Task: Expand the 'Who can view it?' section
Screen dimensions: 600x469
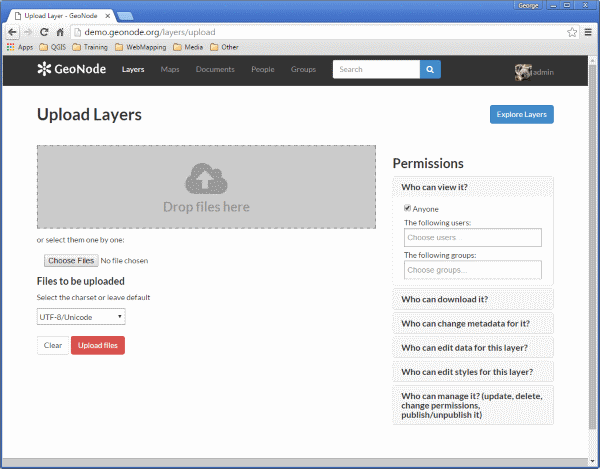Action: (473, 187)
